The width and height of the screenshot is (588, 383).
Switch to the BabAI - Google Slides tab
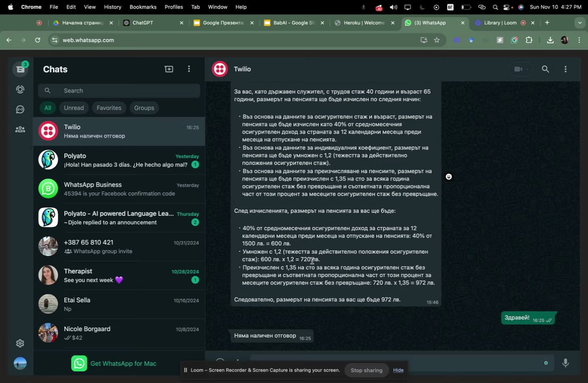pos(294,23)
